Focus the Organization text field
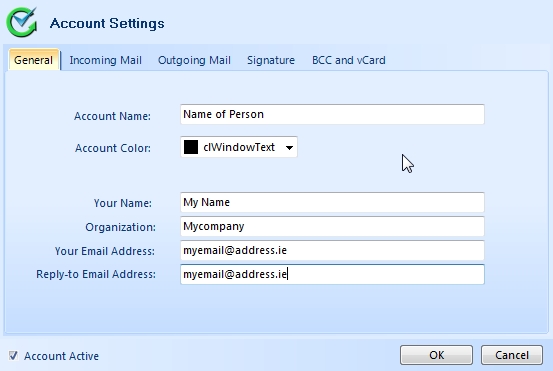Screen dimensions: 553x371 tap(332, 226)
